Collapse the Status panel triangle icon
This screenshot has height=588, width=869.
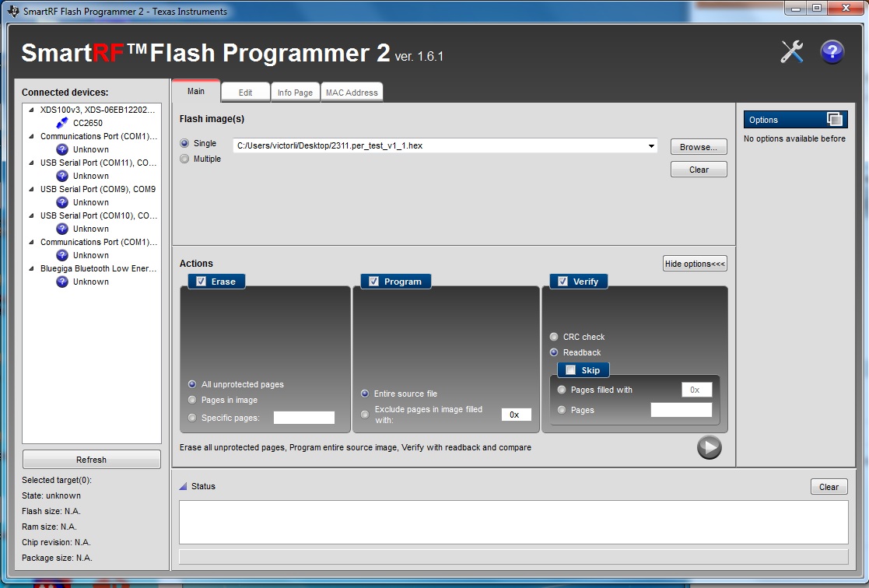point(183,487)
